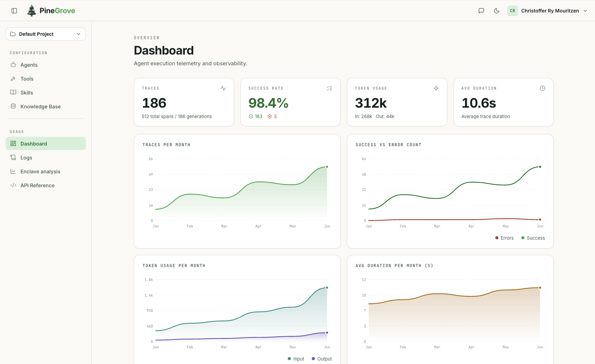Click the 10.6s average duration value
This screenshot has height=364, width=595.
click(x=479, y=103)
